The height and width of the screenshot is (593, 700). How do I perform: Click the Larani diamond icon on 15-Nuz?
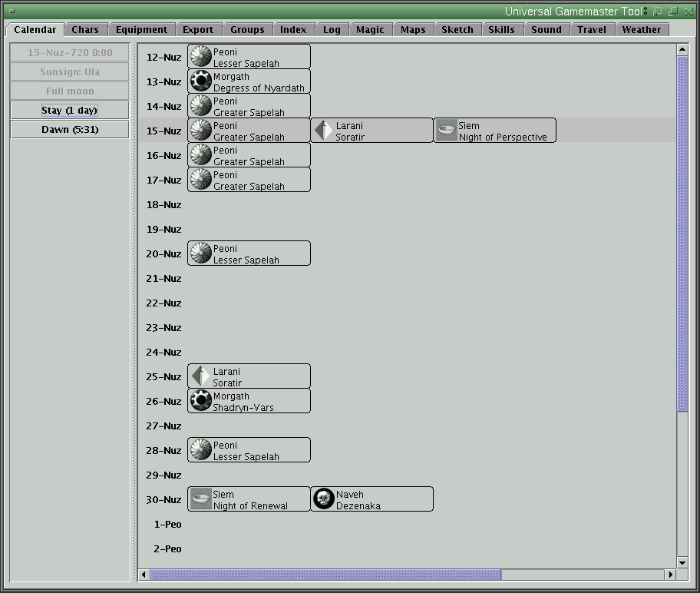(x=324, y=130)
